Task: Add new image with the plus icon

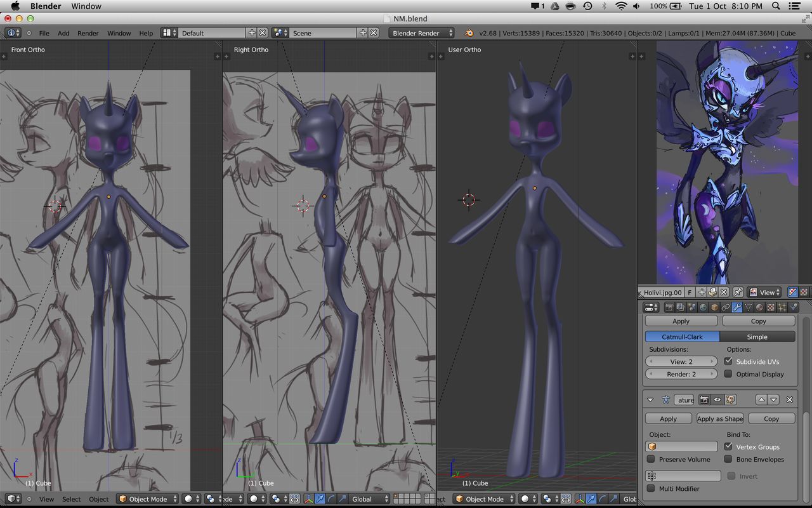Action: click(x=701, y=292)
